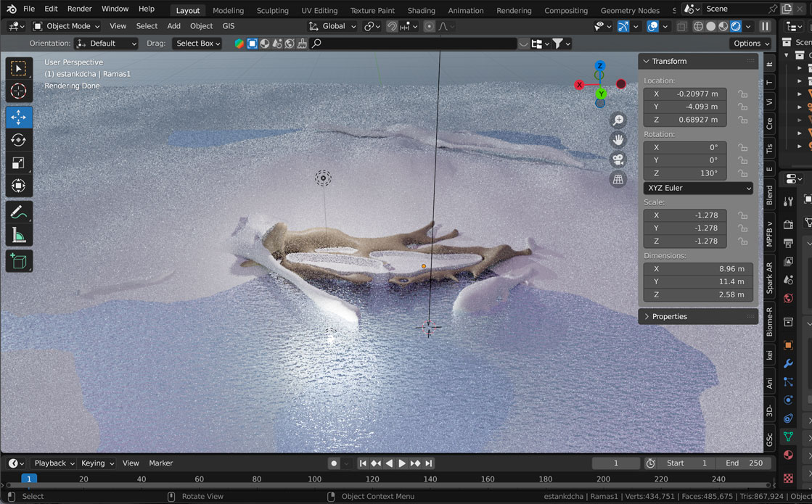
Task: Select the Cursor tool in the toolbar
Action: 19,91
